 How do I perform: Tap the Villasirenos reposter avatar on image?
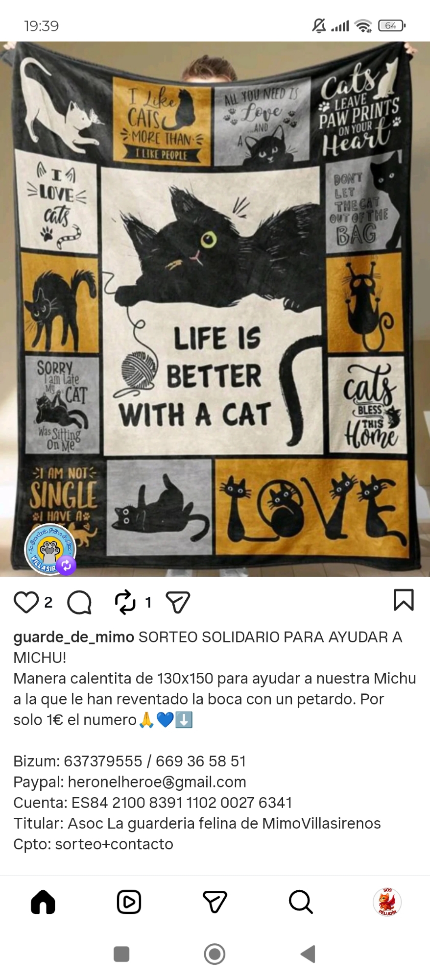click(x=50, y=549)
